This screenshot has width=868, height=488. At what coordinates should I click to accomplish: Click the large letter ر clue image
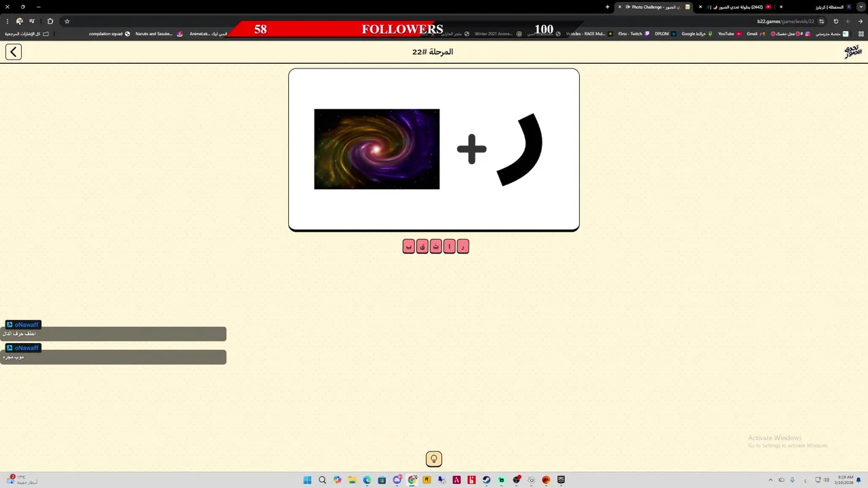pos(520,149)
